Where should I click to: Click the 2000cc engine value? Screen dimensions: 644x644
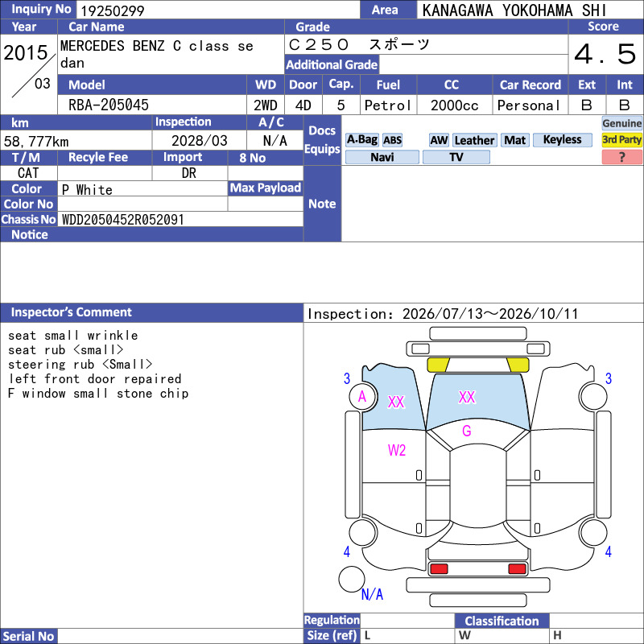tap(454, 105)
